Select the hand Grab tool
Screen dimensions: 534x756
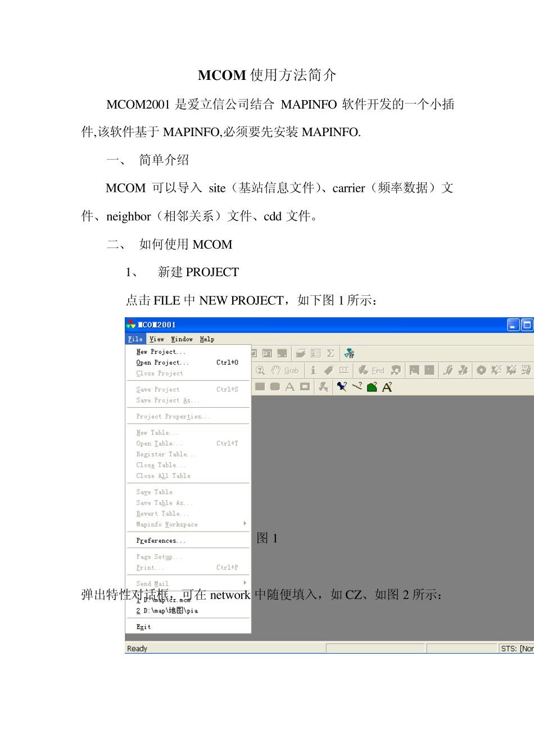pos(285,370)
